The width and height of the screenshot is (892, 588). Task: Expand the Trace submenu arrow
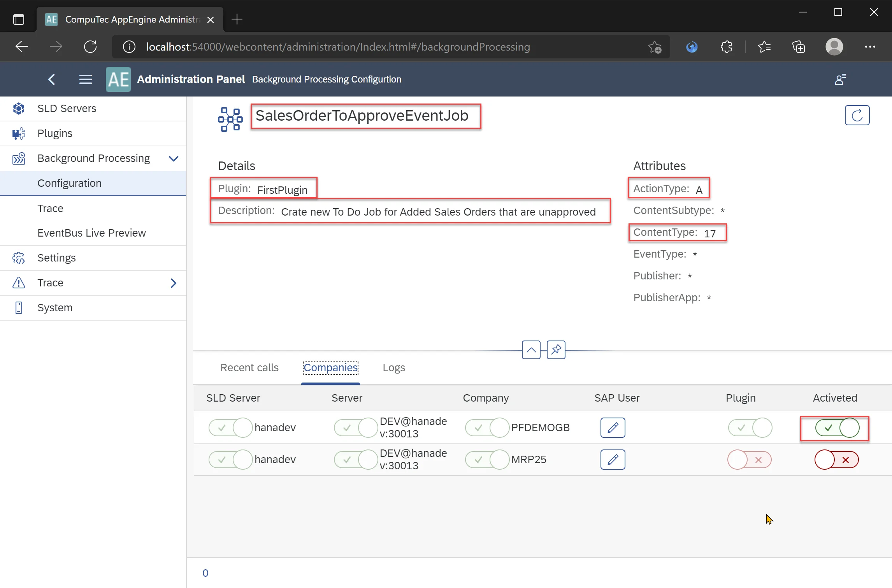click(174, 283)
